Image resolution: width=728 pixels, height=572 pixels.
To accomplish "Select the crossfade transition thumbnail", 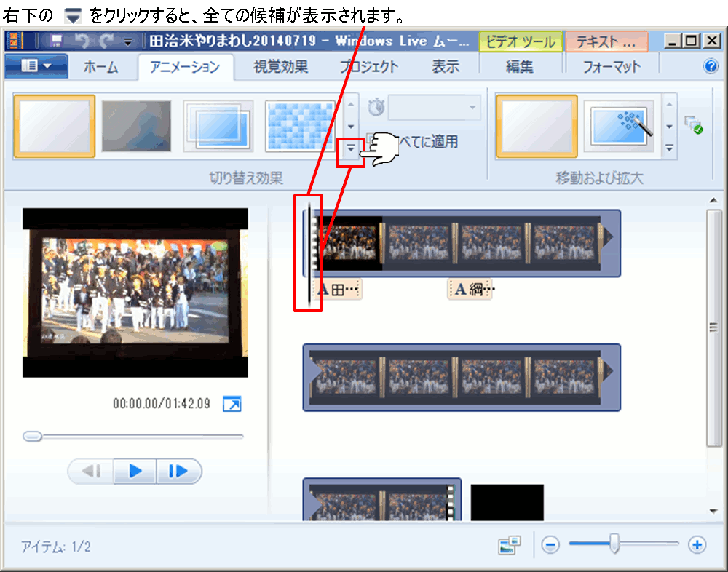I will coord(136,127).
